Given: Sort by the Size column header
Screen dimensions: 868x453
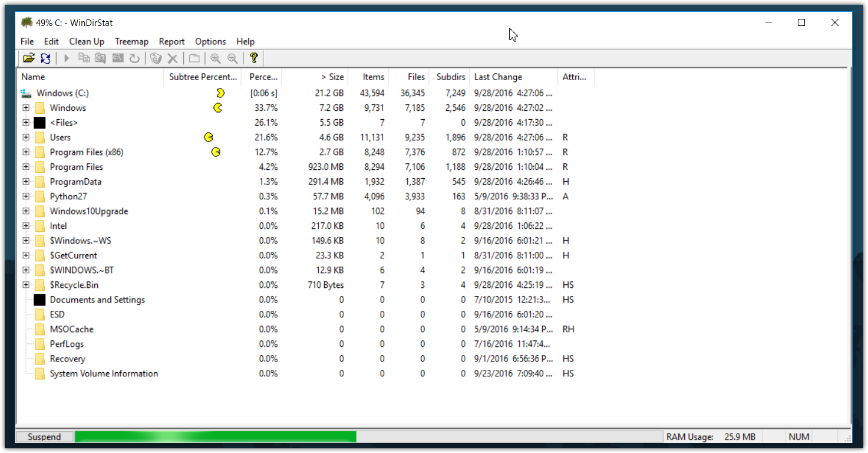Looking at the screenshot, I should tap(315, 77).
